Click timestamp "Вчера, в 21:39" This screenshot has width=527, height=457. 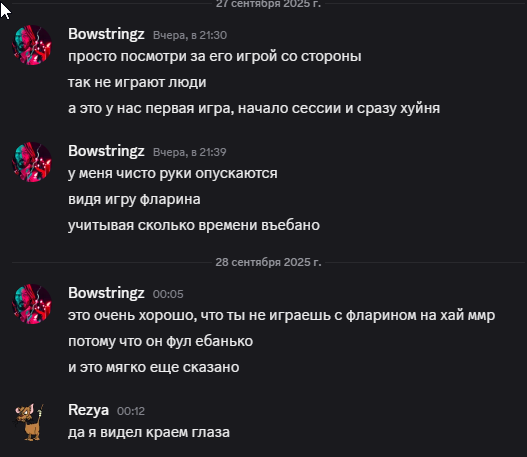[190, 152]
